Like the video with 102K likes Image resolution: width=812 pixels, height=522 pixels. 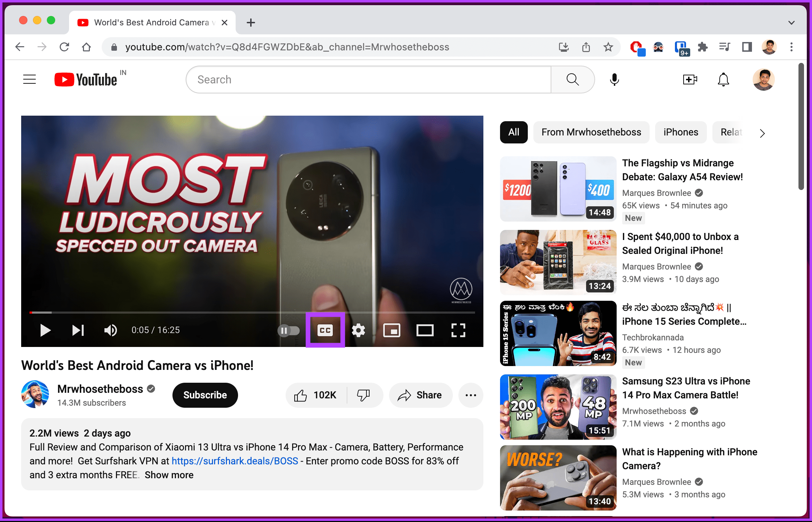[315, 395]
